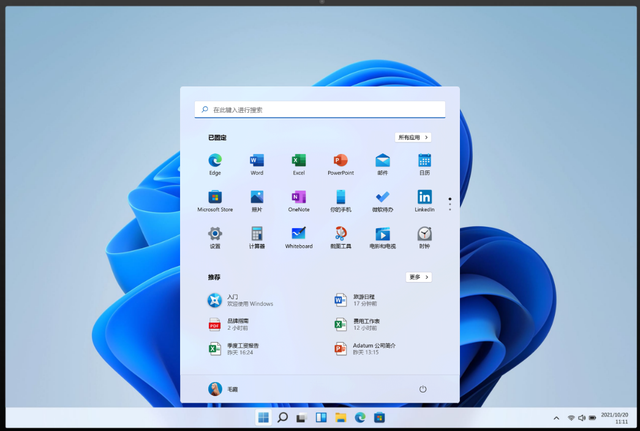Open the Word document 旅游日程
This screenshot has height=431, width=640.
point(355,300)
